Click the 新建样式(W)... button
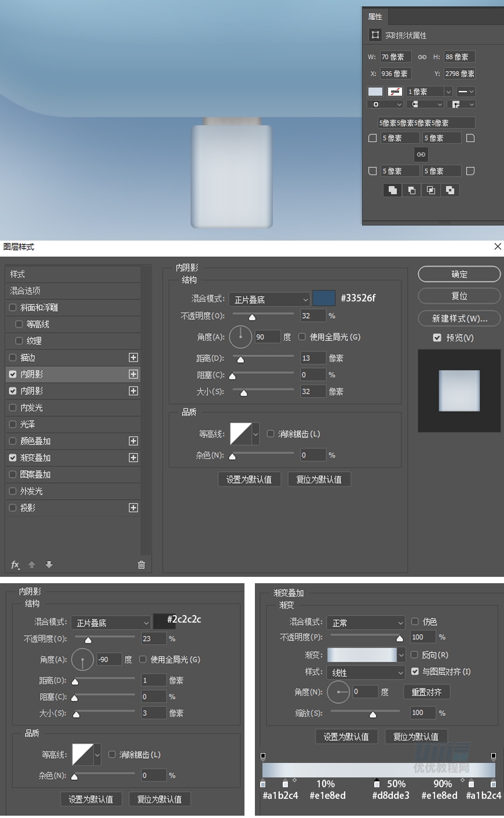The height and width of the screenshot is (818, 504). pyautogui.click(x=459, y=318)
